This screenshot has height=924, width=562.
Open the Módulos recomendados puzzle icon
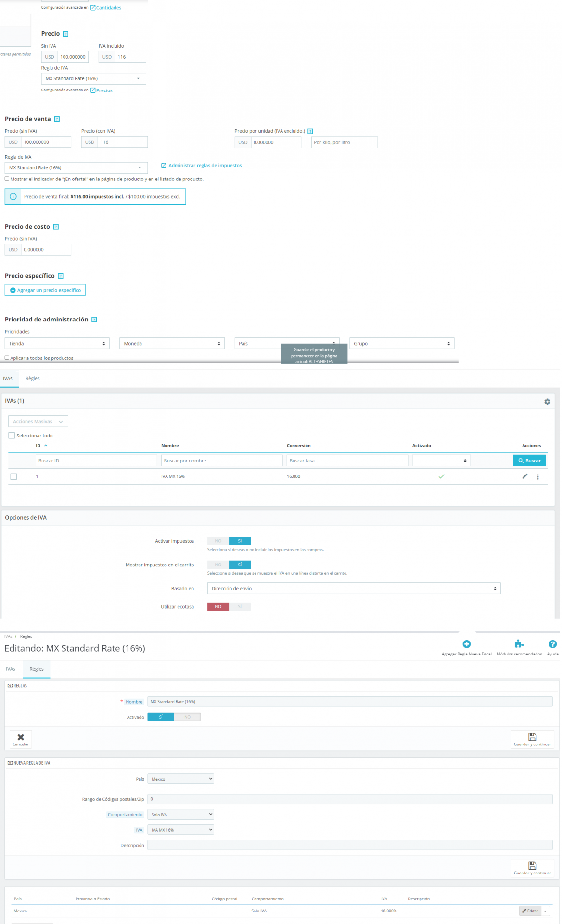click(x=519, y=644)
